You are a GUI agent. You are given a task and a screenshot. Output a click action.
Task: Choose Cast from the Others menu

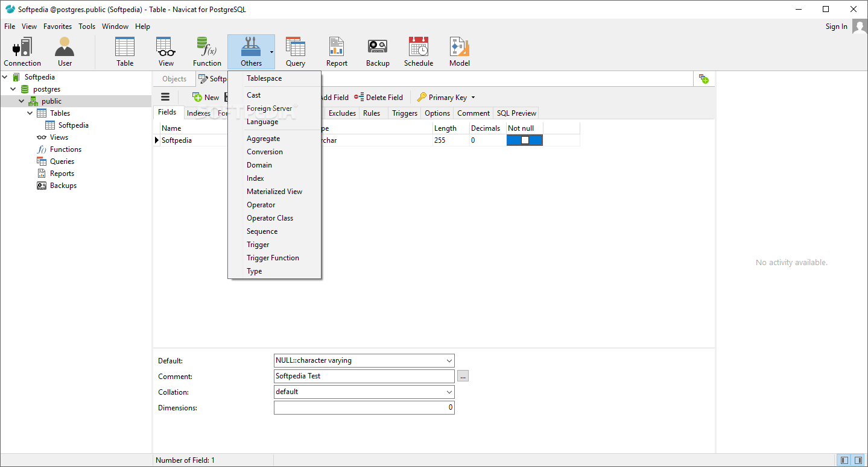274,95
